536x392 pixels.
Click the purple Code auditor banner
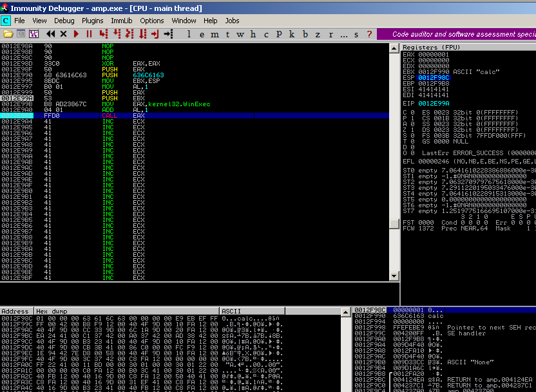click(456, 34)
